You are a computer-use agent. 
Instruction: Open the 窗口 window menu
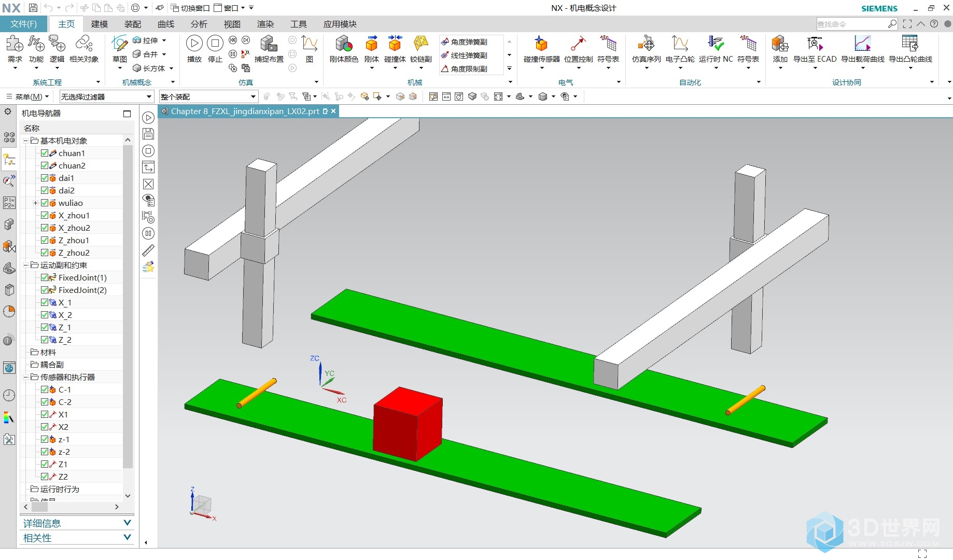tap(230, 8)
